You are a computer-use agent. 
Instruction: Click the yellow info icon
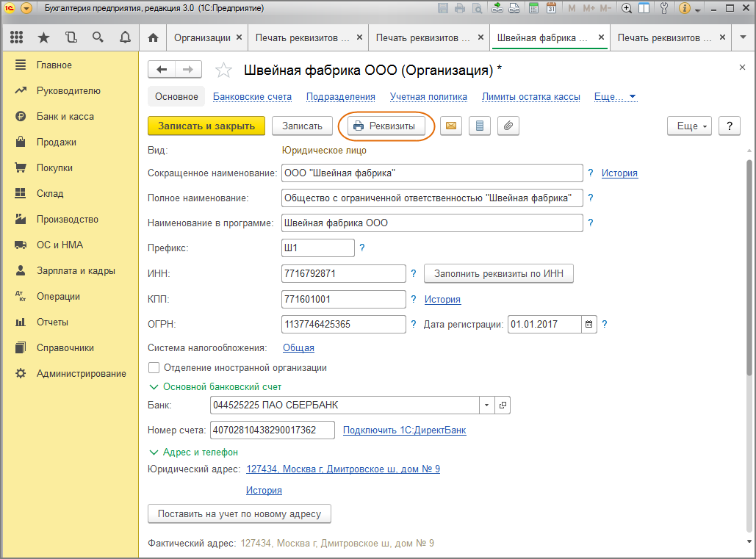(684, 8)
